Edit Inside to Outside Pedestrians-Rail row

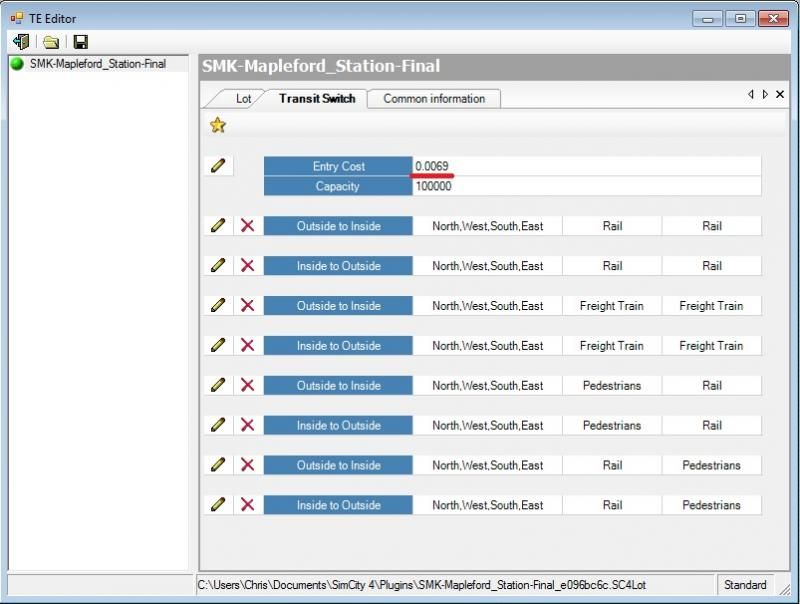point(218,424)
